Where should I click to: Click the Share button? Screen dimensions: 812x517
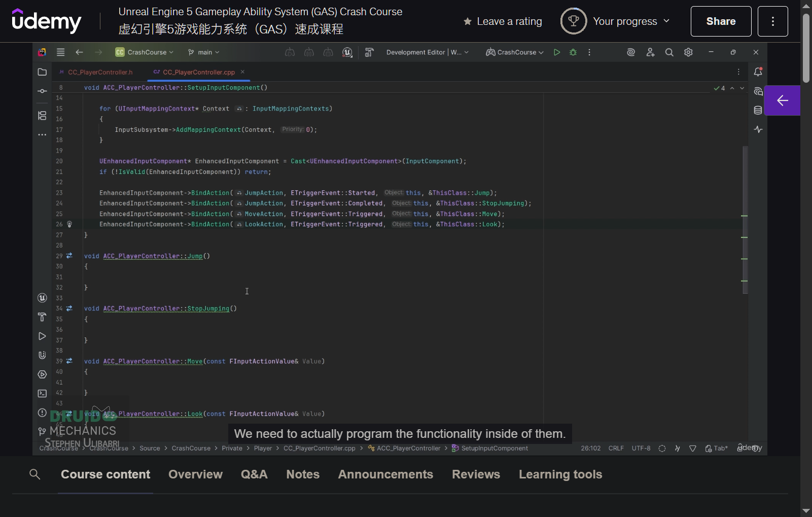tap(721, 21)
